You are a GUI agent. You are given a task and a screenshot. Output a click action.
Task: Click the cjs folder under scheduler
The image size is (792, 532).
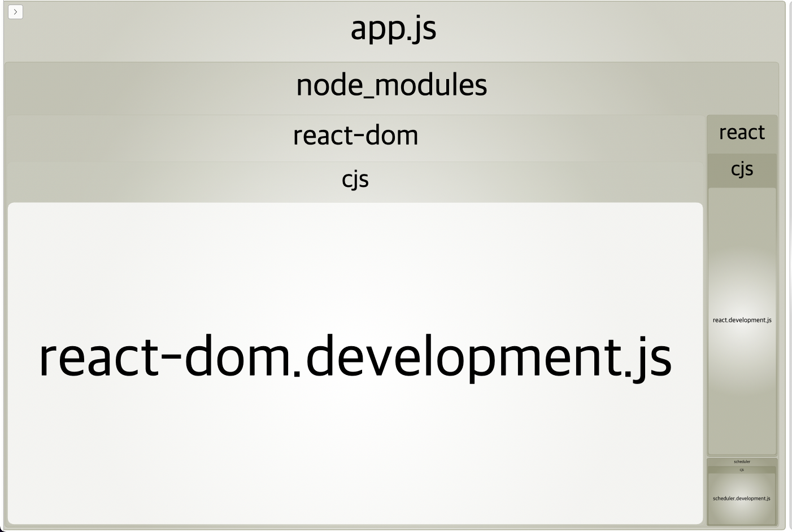pos(742,469)
